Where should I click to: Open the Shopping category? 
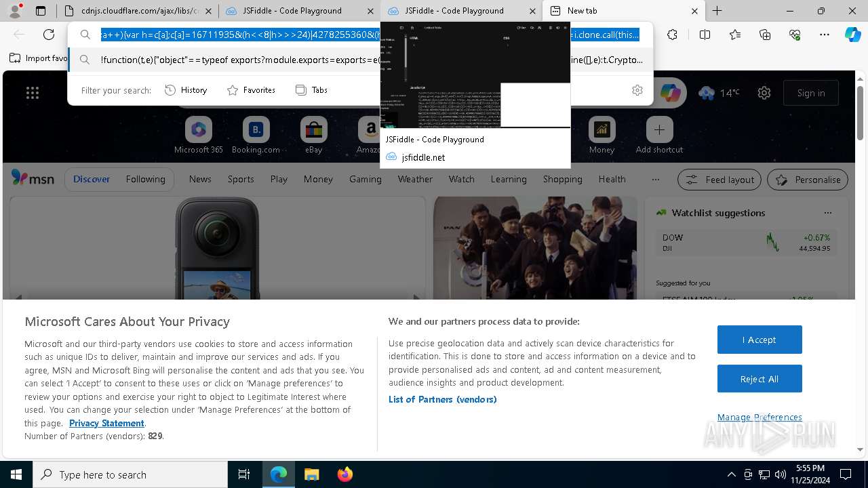(562, 179)
